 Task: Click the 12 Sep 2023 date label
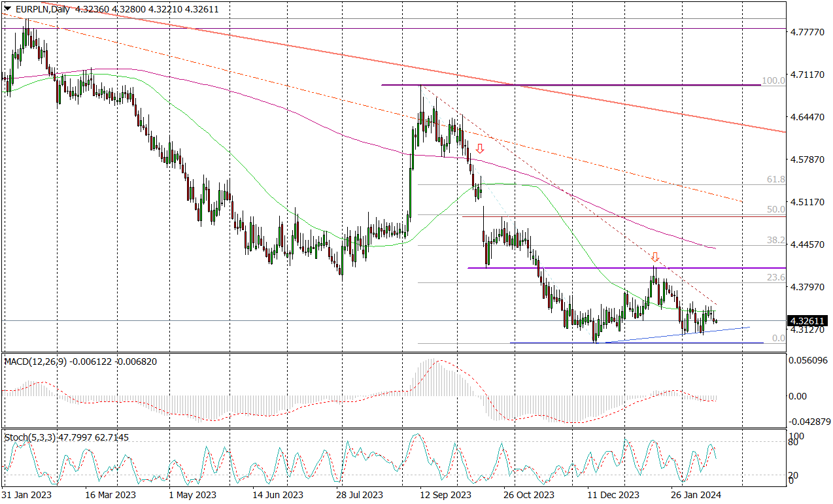[x=445, y=495]
